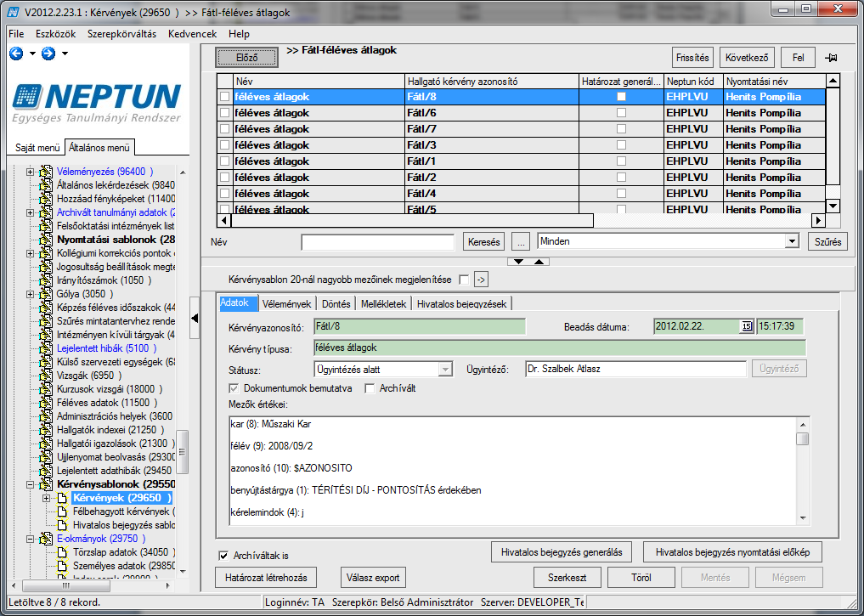
Task: Tick the row checkbox for Fátl/6
Action: [x=224, y=112]
